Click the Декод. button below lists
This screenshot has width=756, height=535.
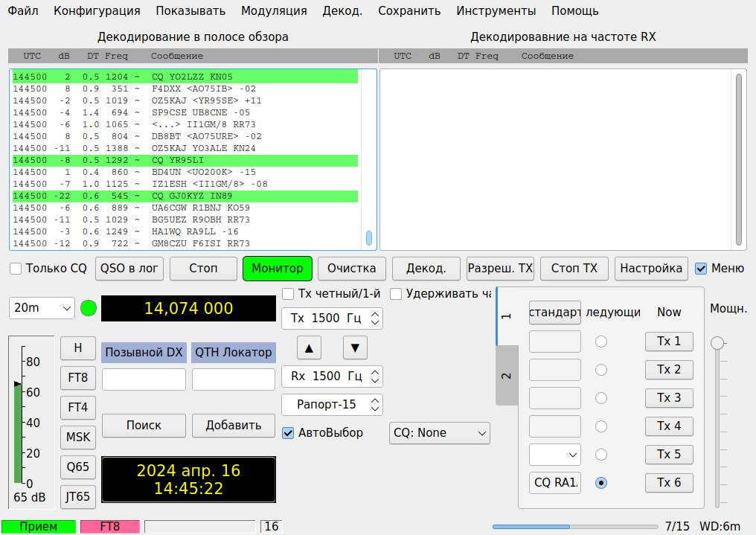426,269
